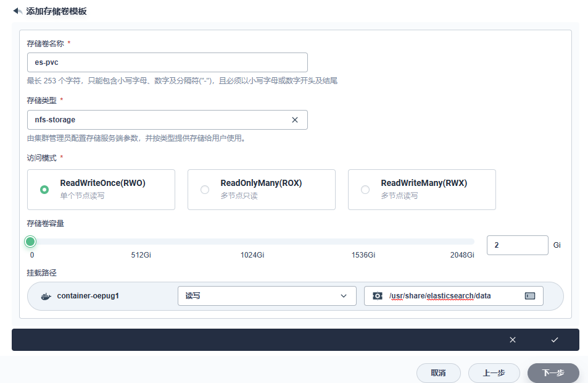Image resolution: width=588 pixels, height=383 pixels.
Task: Click the capacity slider handle
Action: tap(30, 242)
